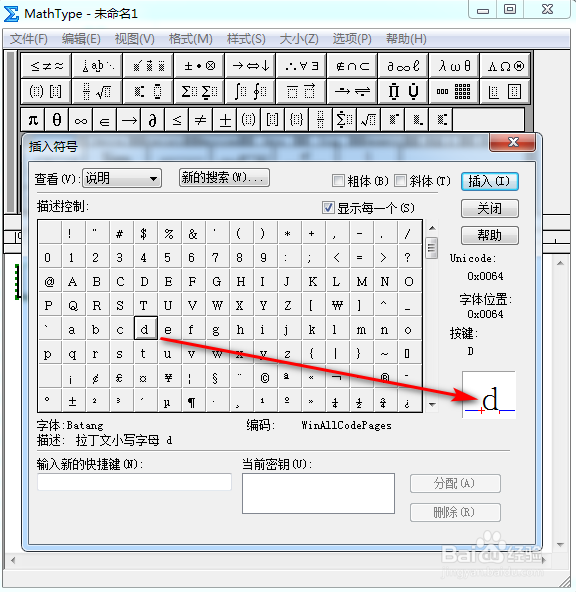Screen dimensions: 576x592
Task: Click the 输入新的快捷键 input field
Action: 134,482
